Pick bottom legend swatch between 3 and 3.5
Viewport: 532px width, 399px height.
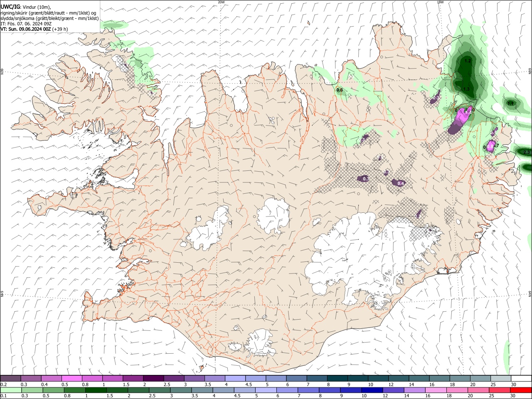(x=181, y=390)
